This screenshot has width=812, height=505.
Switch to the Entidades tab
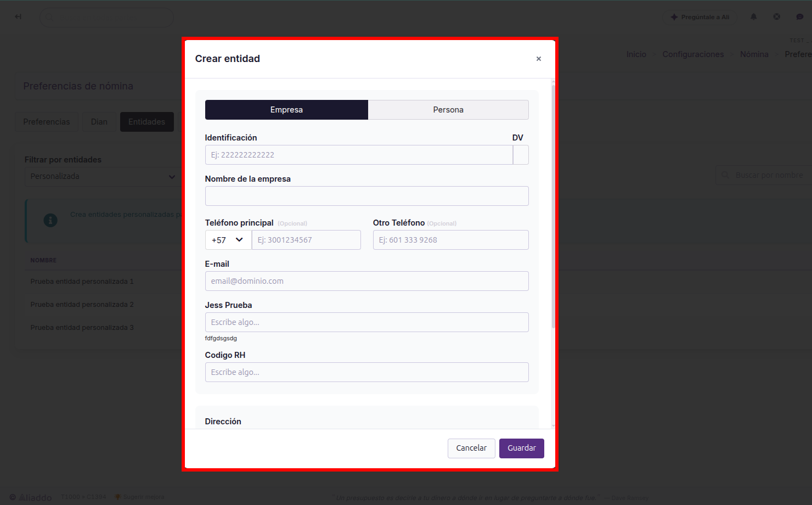tap(146, 122)
